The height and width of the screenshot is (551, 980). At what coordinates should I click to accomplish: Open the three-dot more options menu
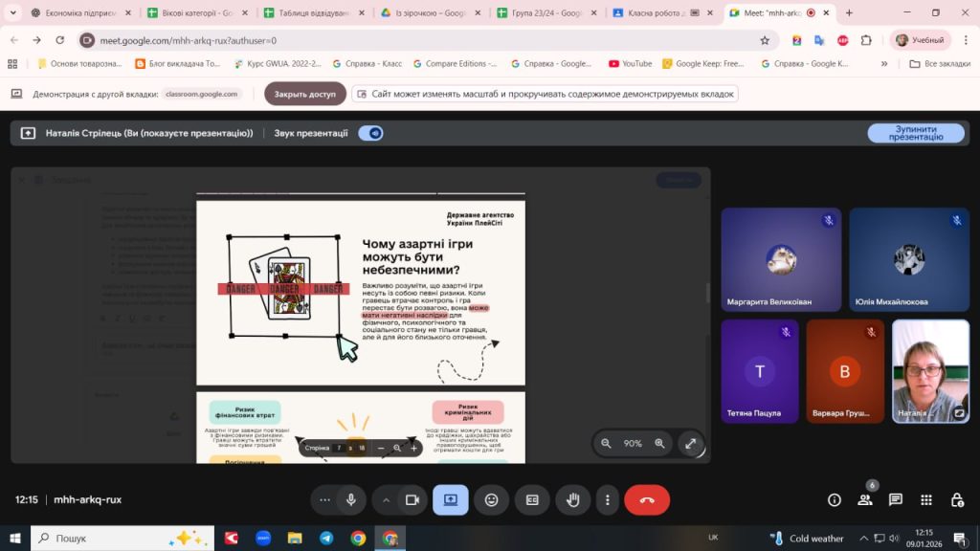click(608, 499)
